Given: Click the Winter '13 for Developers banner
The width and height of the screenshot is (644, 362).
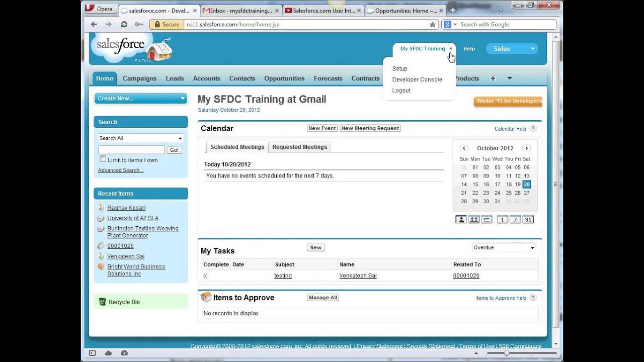Looking at the screenshot, I should (x=508, y=101).
